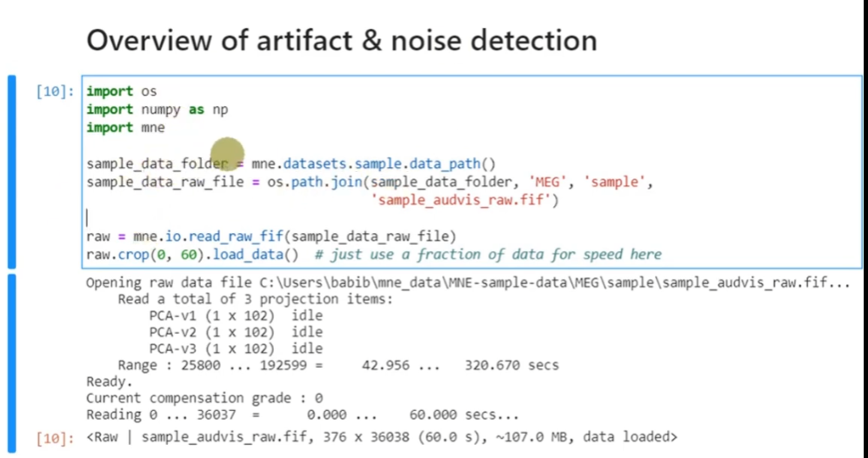Click the 'Opening raw data file' output line
868x458 pixels.
pos(467,283)
